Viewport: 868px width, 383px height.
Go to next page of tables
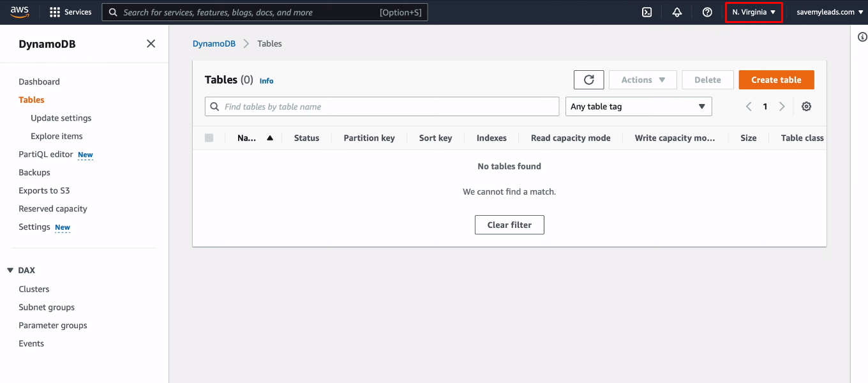click(782, 107)
